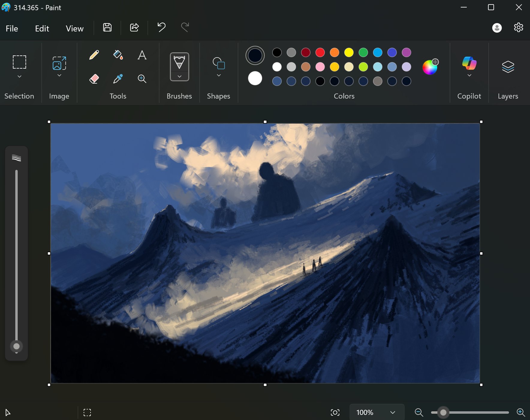530x420 pixels.
Task: Activate the Magnifier tool
Action: (142, 79)
